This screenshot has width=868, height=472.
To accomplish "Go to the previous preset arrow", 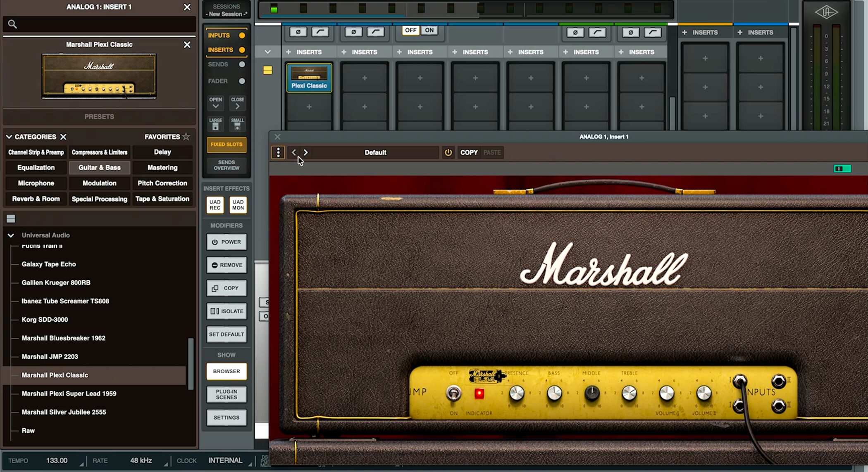I will pos(294,152).
